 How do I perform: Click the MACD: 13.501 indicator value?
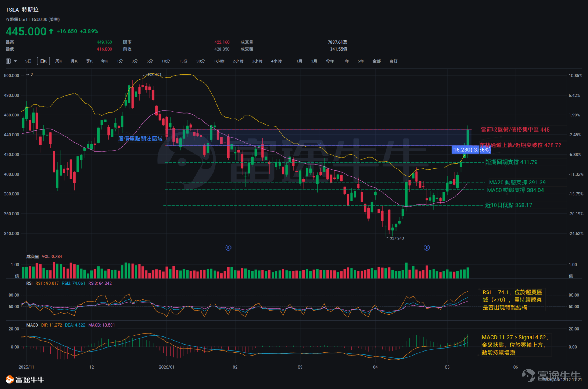(101, 325)
